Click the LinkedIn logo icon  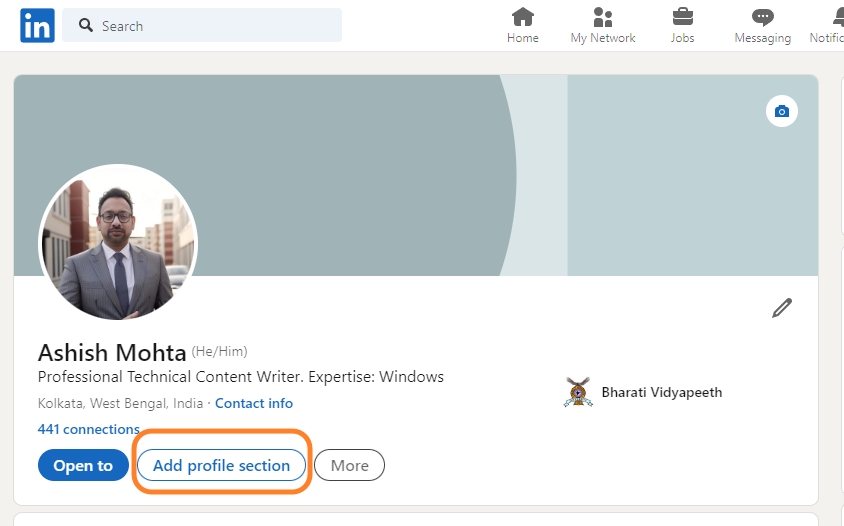37,25
